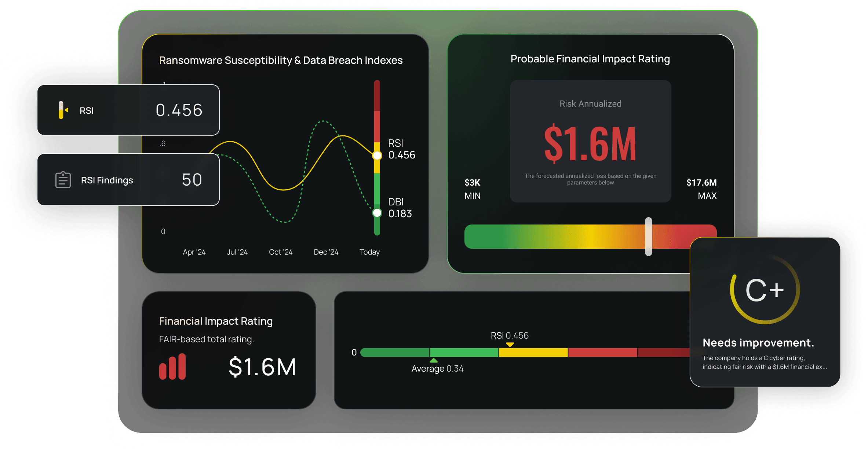This screenshot has height=449, width=868.
Task: Click the C+ rating circle gauge
Action: click(765, 290)
